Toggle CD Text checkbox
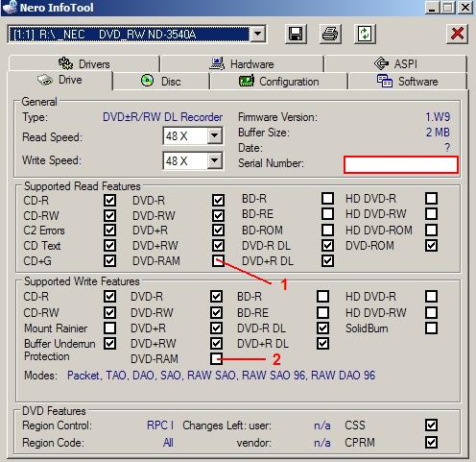Image resolution: width=476 pixels, height=462 pixels. point(109,246)
